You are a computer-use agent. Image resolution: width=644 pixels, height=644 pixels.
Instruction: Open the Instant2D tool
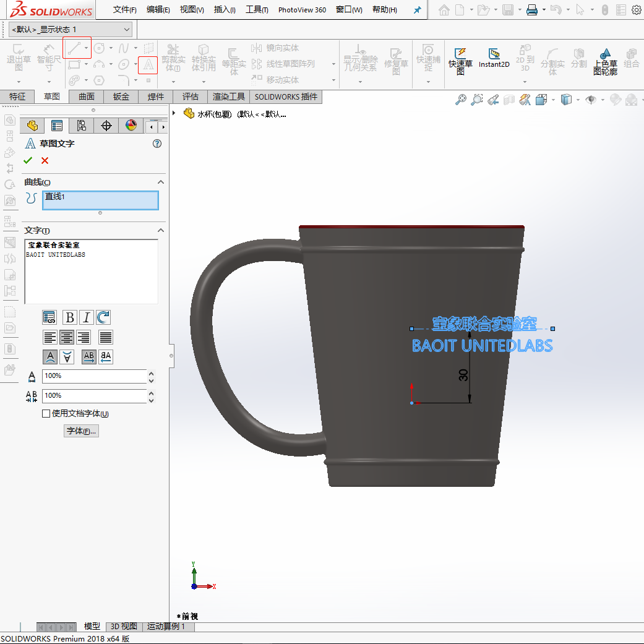click(494, 58)
